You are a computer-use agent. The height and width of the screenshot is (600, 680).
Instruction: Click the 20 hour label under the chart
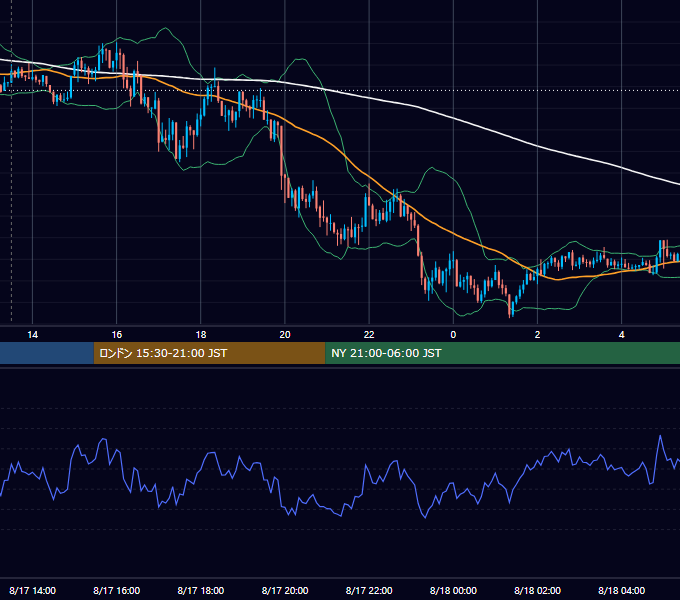[x=285, y=335]
